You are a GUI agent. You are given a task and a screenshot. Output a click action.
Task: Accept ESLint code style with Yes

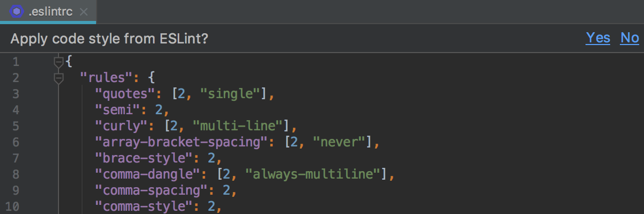point(598,38)
